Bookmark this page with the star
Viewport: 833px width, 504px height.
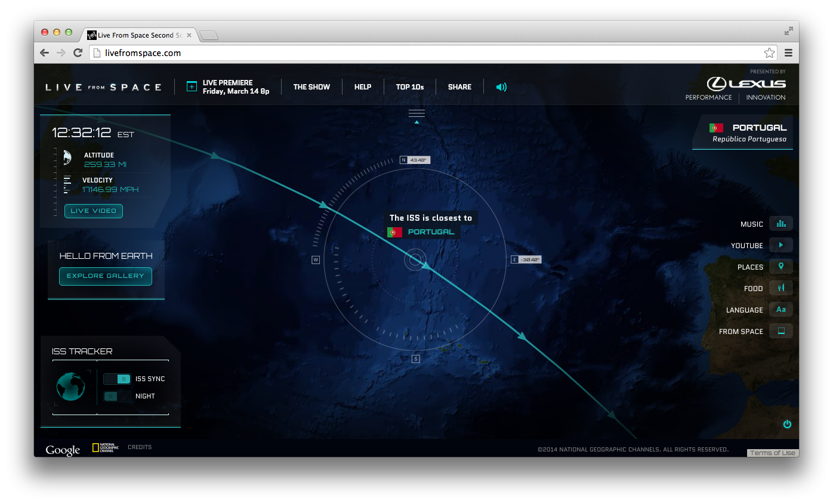click(769, 53)
